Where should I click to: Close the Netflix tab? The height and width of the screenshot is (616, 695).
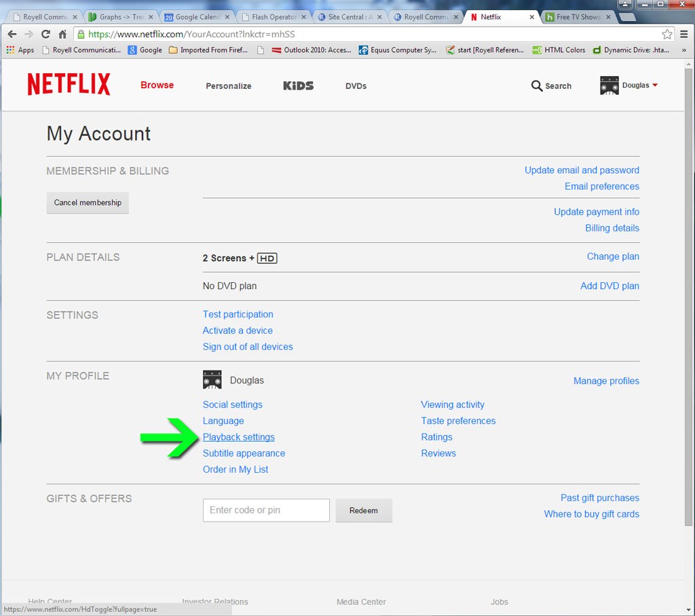[531, 17]
